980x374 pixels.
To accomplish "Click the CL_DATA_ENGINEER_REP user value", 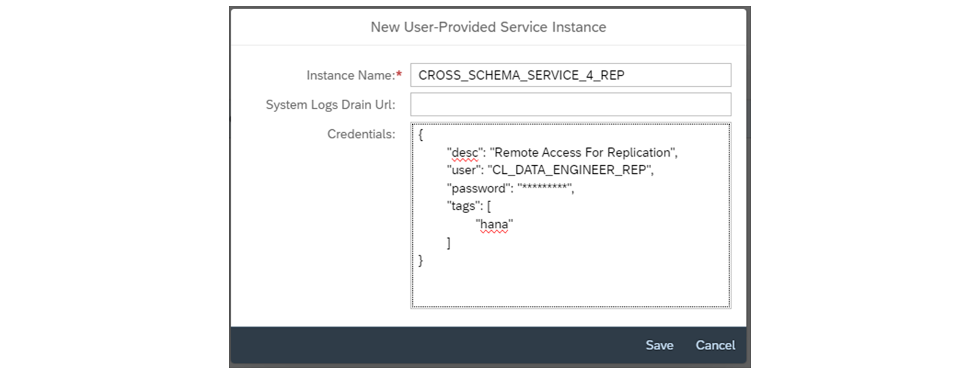I will point(570,170).
